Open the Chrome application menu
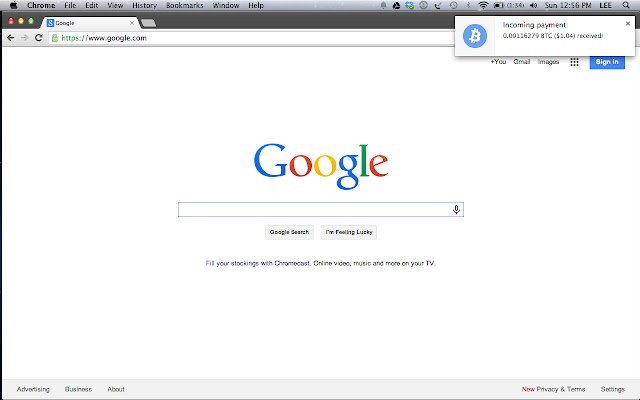The width and height of the screenshot is (640, 400). point(41,5)
